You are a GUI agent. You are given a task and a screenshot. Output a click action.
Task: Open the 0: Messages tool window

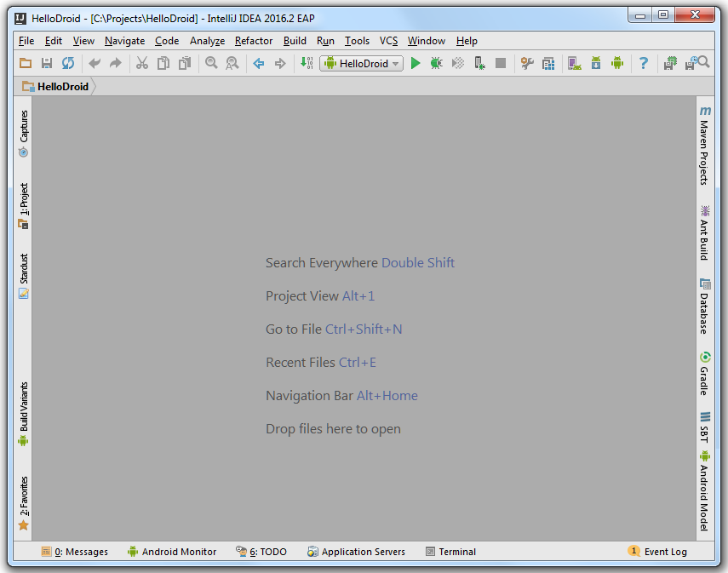coord(74,552)
